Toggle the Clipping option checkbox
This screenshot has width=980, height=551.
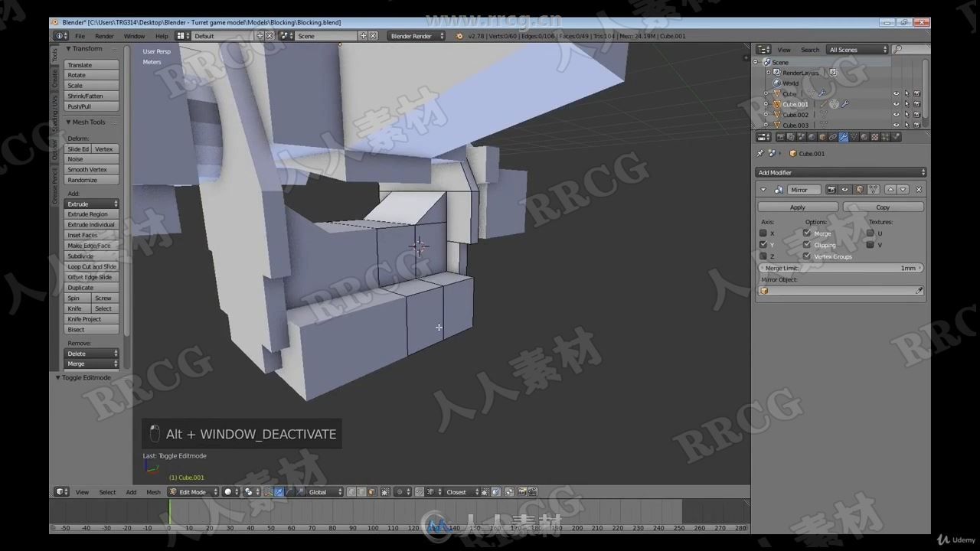(x=807, y=245)
